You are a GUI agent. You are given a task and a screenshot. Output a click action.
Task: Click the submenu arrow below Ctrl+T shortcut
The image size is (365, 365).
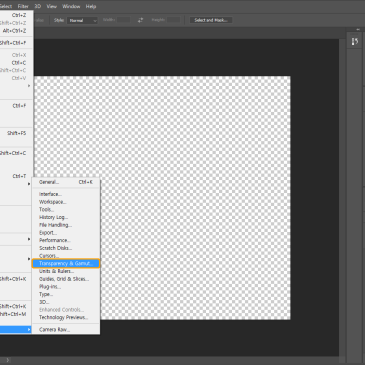[29, 184]
